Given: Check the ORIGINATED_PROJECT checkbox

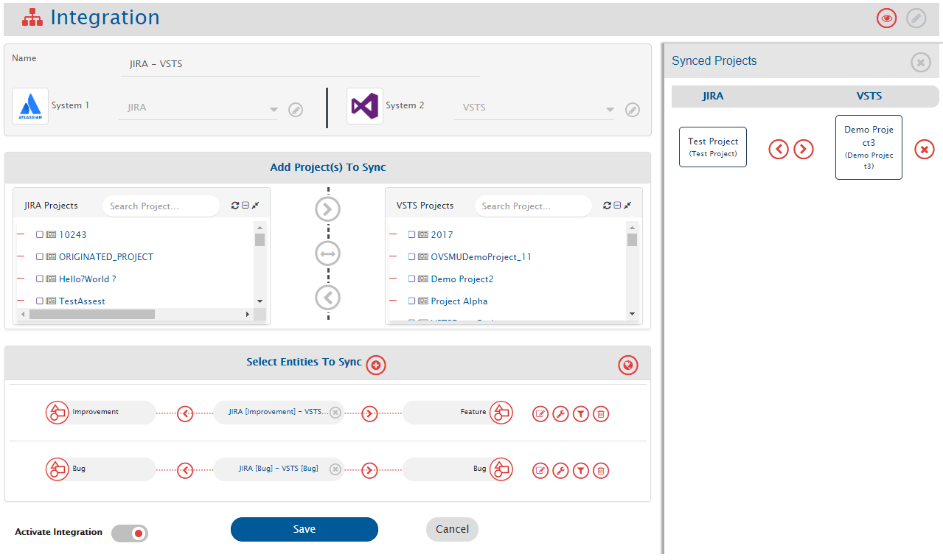Looking at the screenshot, I should 40,257.
